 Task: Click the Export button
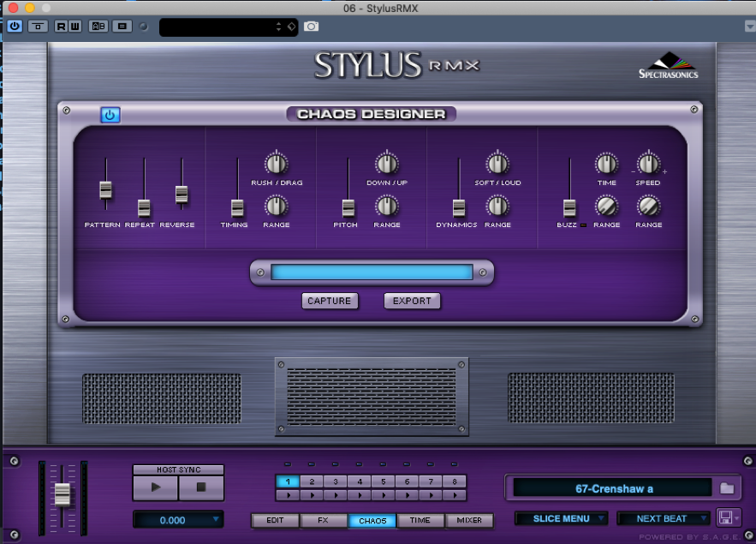tap(412, 301)
